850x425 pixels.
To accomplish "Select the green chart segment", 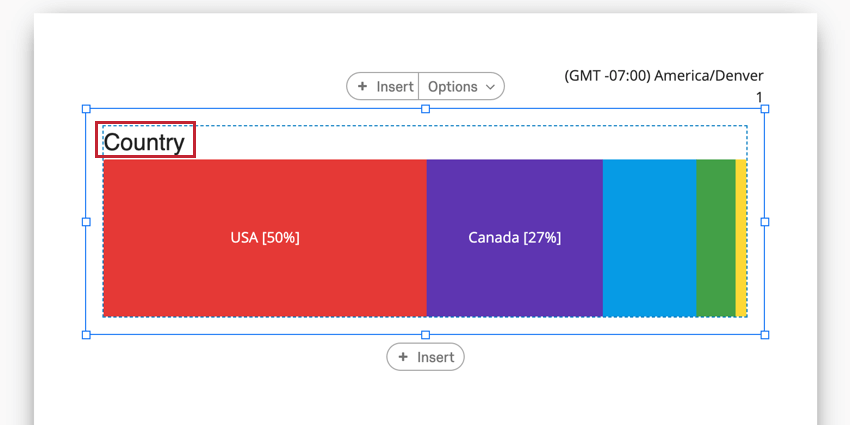I will pyautogui.click(x=715, y=238).
